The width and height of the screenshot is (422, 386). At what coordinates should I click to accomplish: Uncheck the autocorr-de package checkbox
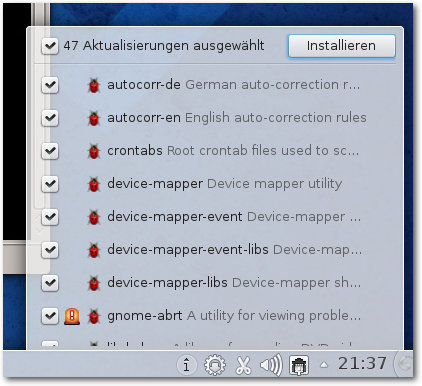[50, 85]
